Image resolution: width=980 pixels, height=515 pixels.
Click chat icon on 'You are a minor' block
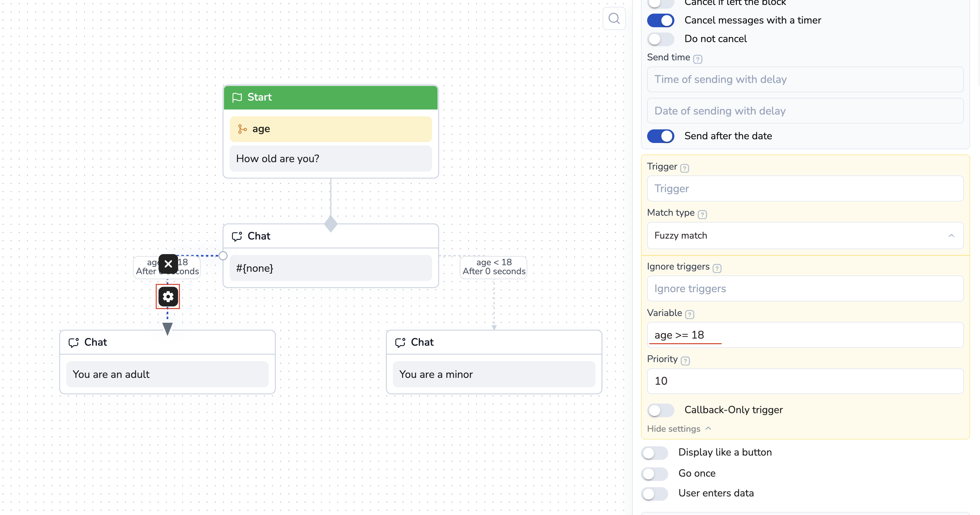point(400,343)
